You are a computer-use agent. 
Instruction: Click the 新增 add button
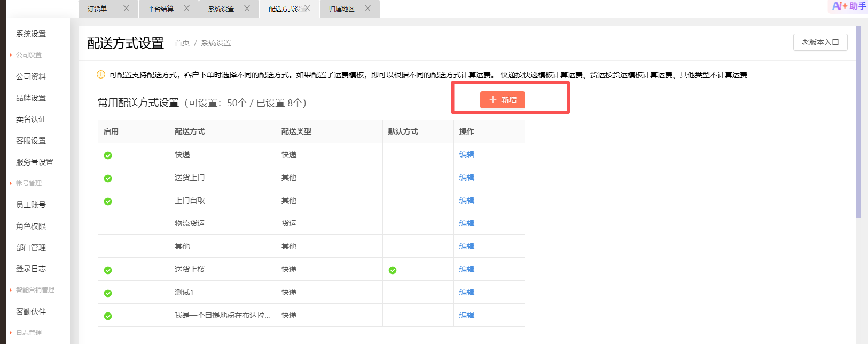(x=503, y=100)
